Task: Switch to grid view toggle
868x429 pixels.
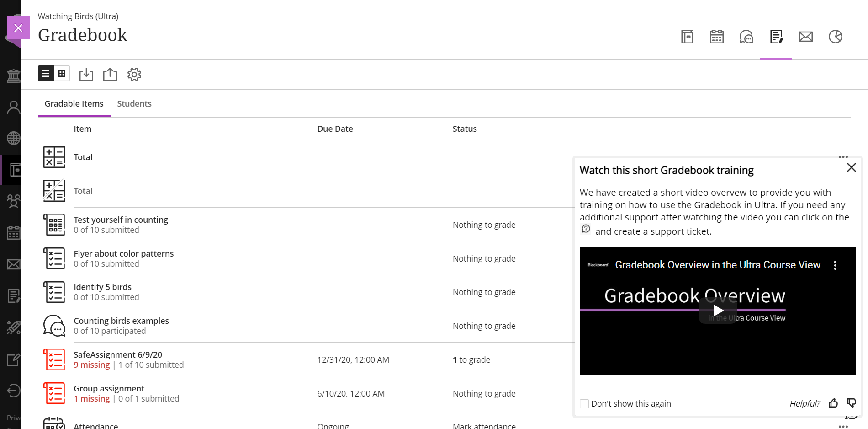Action: [62, 74]
